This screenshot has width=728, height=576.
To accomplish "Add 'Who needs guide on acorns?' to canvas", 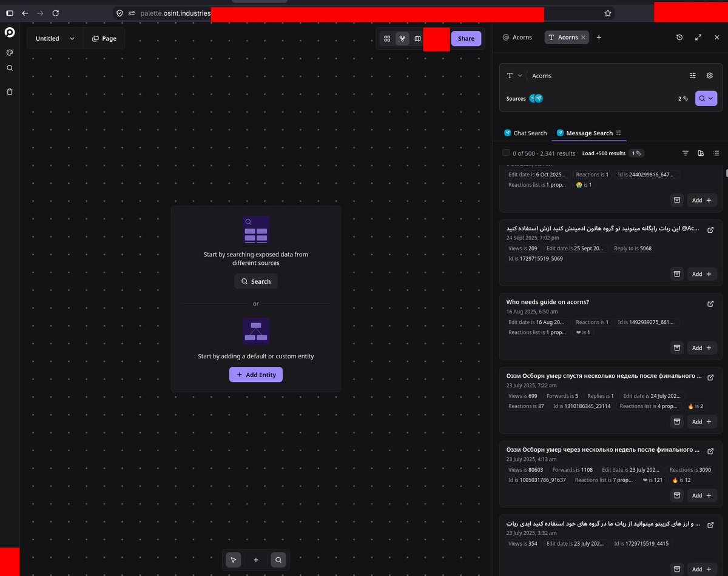I will pos(703,348).
